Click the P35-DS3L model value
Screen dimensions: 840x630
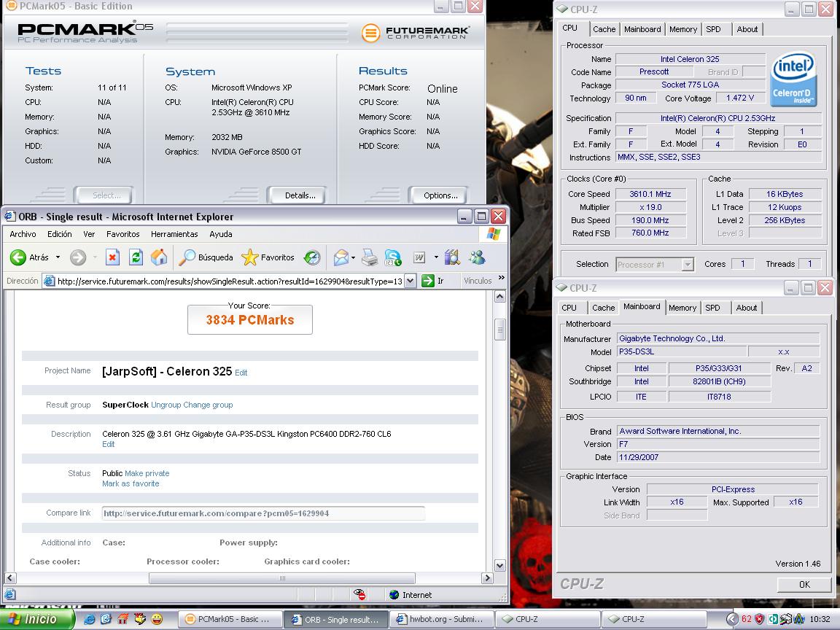[x=681, y=352]
